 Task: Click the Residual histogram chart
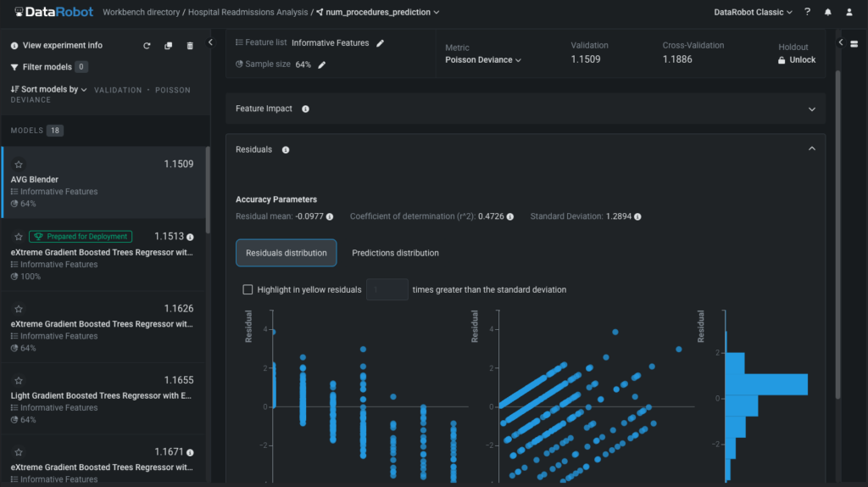(x=765, y=396)
